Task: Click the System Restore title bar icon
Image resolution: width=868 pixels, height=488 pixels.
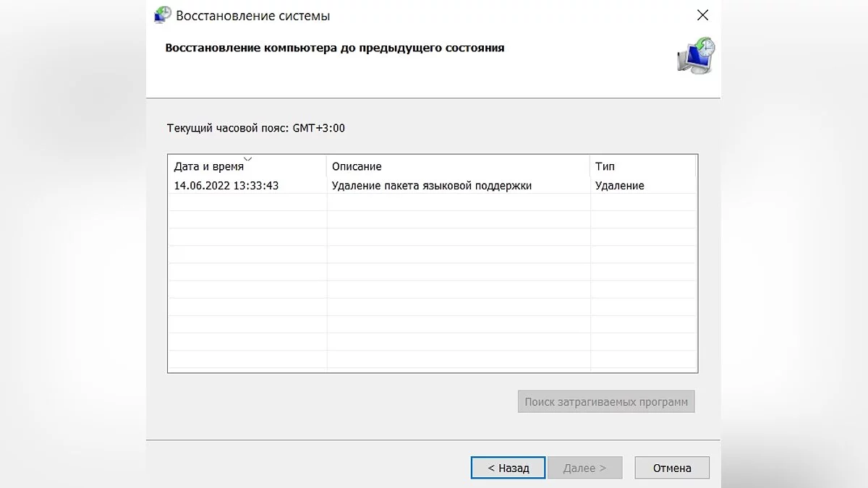Action: (163, 15)
